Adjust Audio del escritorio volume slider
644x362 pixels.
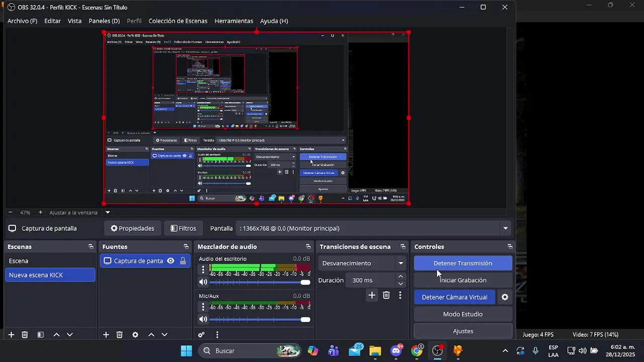tap(260, 282)
